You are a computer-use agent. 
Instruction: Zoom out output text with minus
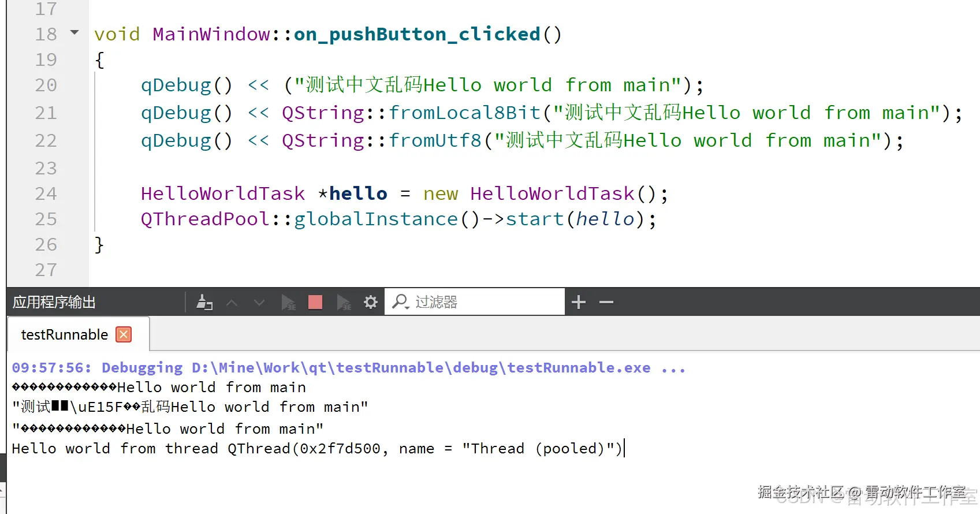(606, 302)
